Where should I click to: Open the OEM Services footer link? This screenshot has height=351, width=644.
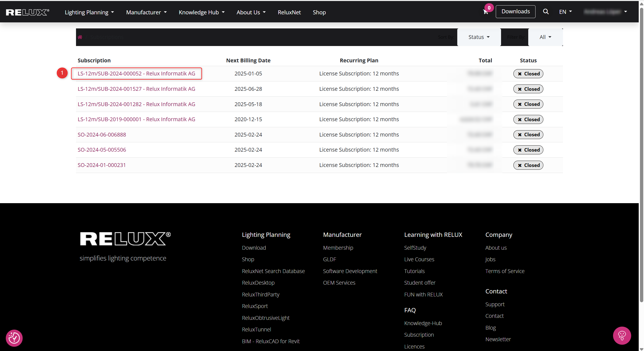click(x=339, y=283)
